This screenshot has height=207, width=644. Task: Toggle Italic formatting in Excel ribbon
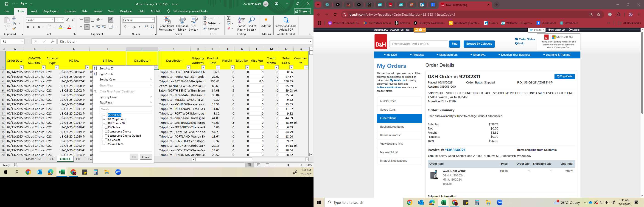pos(34,27)
